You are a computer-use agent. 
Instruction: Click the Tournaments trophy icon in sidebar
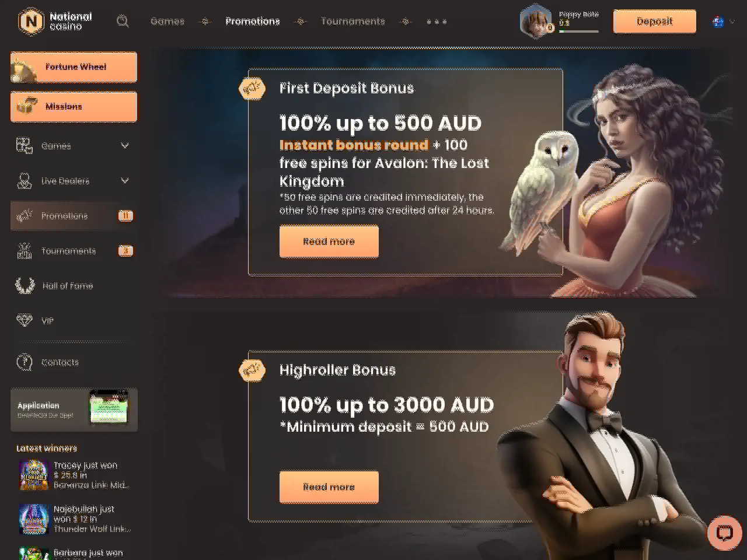[25, 251]
